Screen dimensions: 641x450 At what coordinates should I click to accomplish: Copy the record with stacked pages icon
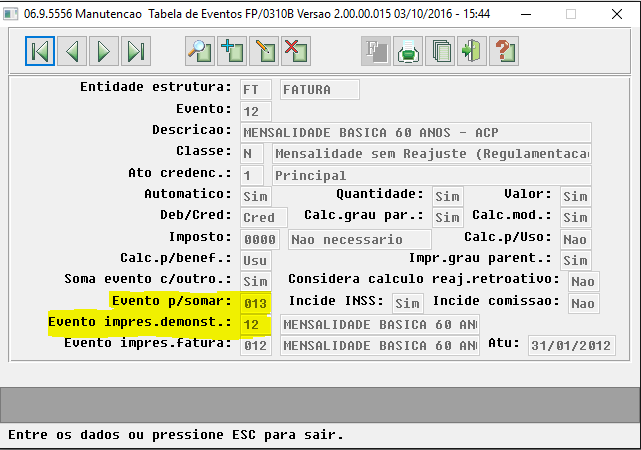pos(440,51)
